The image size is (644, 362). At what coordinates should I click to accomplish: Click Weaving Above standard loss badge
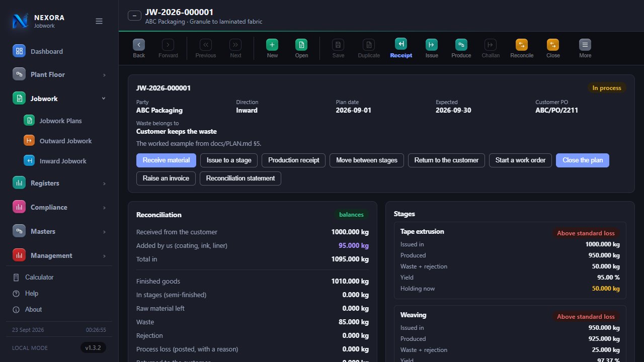586,317
